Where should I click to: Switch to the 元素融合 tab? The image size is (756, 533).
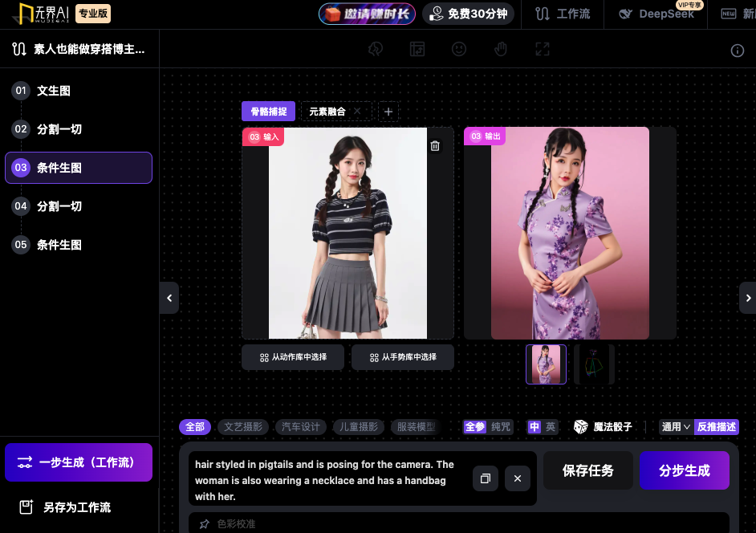click(327, 112)
